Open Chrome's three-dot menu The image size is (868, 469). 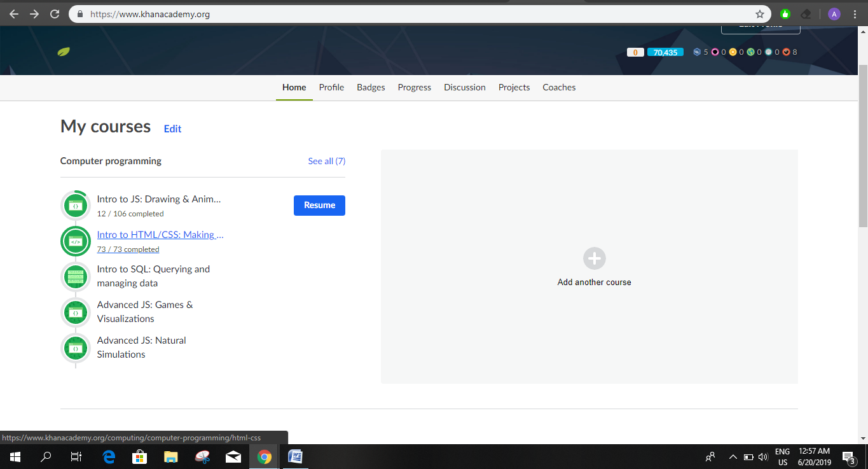point(855,14)
